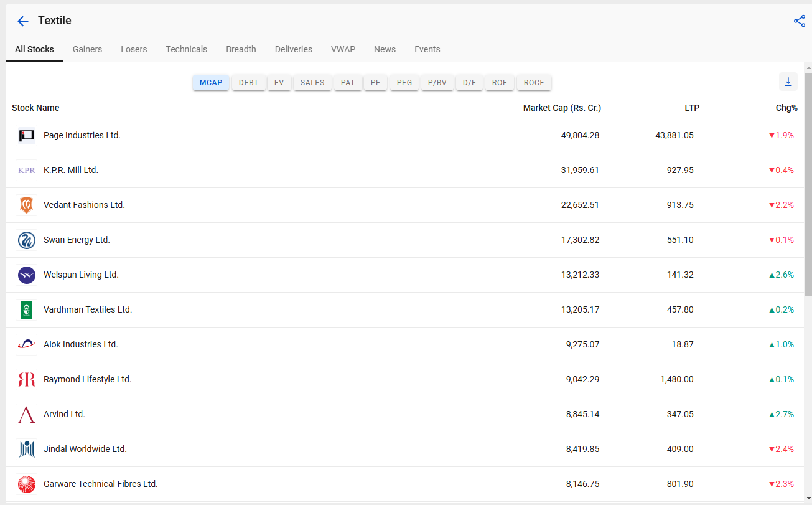This screenshot has width=812, height=505.
Task: Select the P/BV metric chip
Action: coord(437,83)
